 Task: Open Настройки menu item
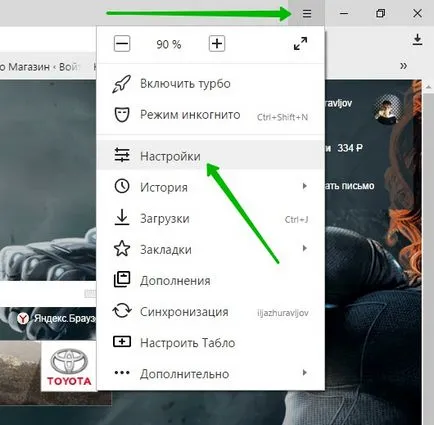point(210,156)
